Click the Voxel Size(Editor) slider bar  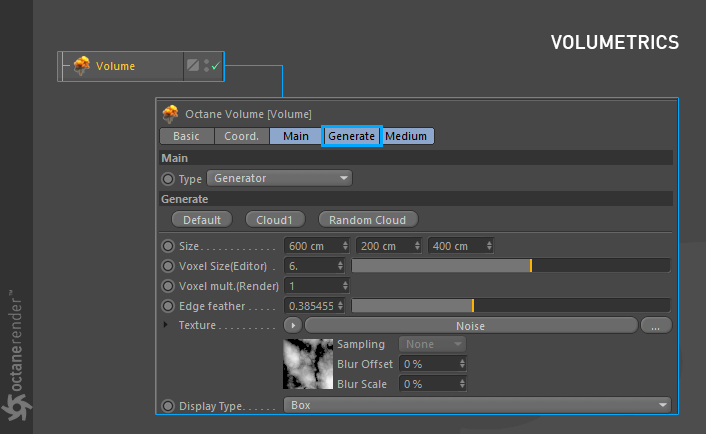click(x=511, y=266)
